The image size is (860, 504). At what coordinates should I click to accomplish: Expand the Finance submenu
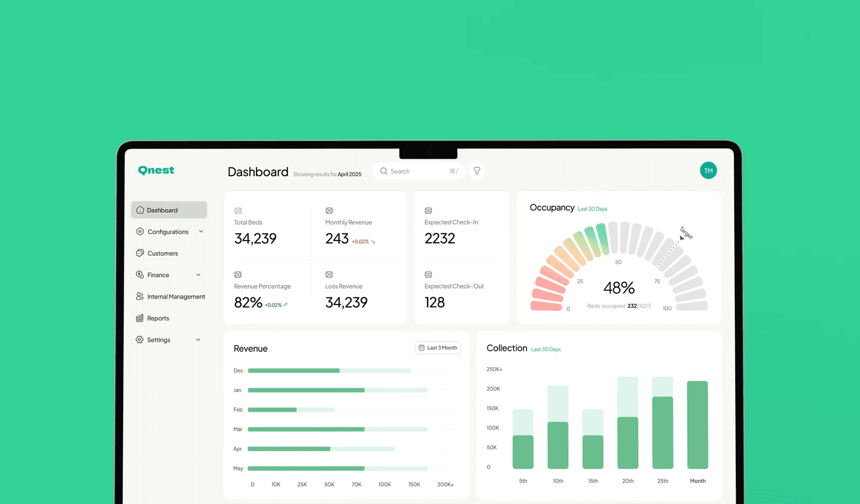pos(198,275)
